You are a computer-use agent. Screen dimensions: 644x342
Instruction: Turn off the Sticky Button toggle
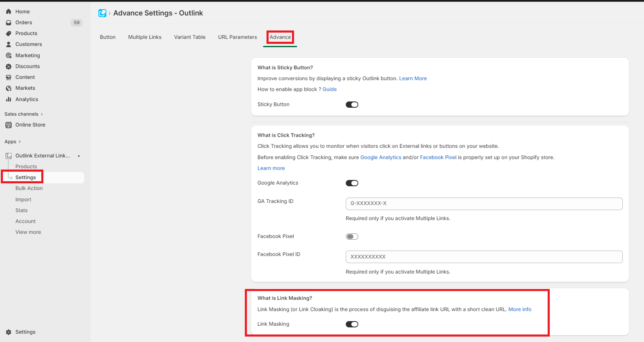352,104
